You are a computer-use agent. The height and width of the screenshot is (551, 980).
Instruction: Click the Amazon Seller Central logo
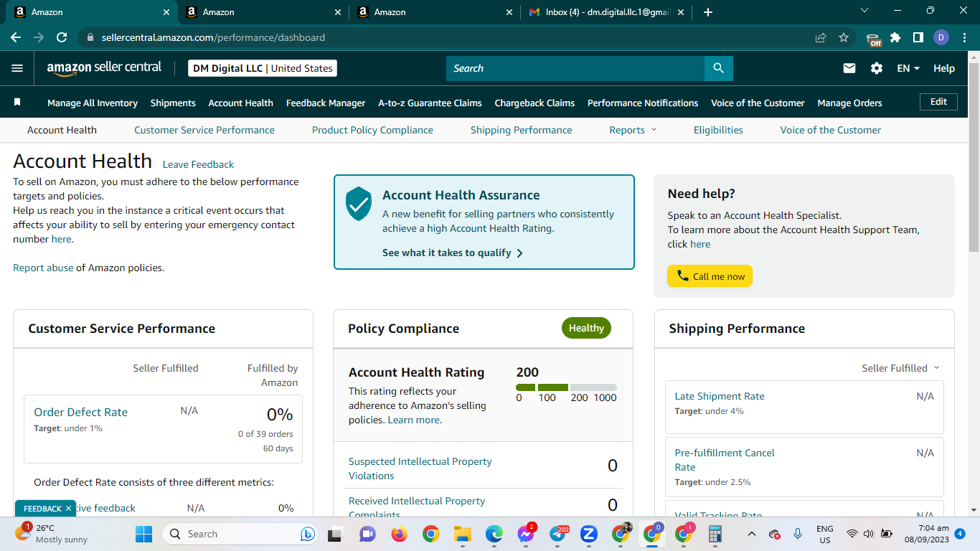105,68
